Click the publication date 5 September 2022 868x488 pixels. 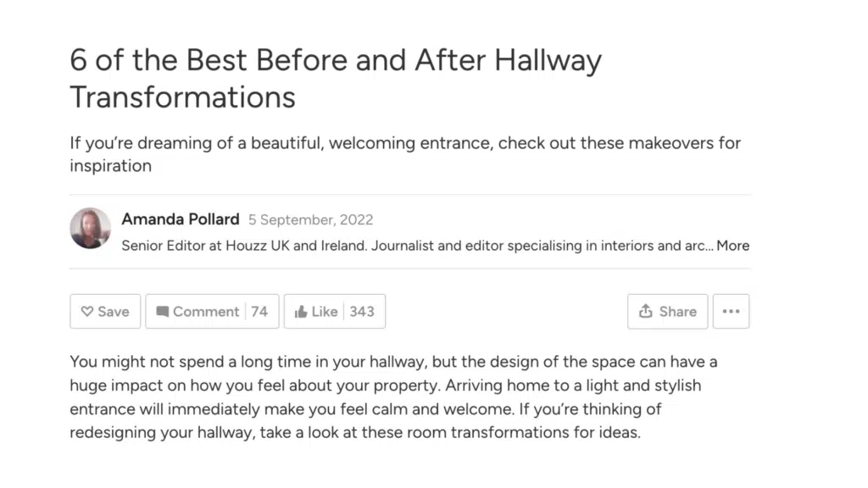click(x=310, y=219)
